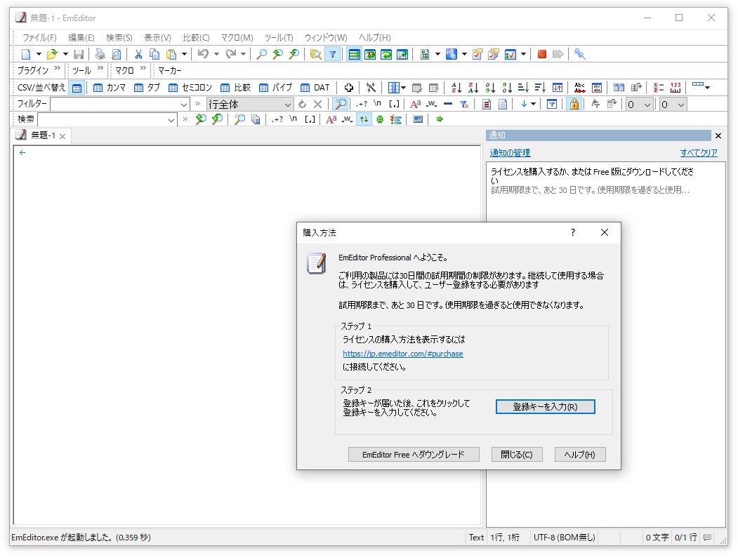The width and height of the screenshot is (738, 560).
Task: Click the Cut scissors icon
Action: coord(138,54)
